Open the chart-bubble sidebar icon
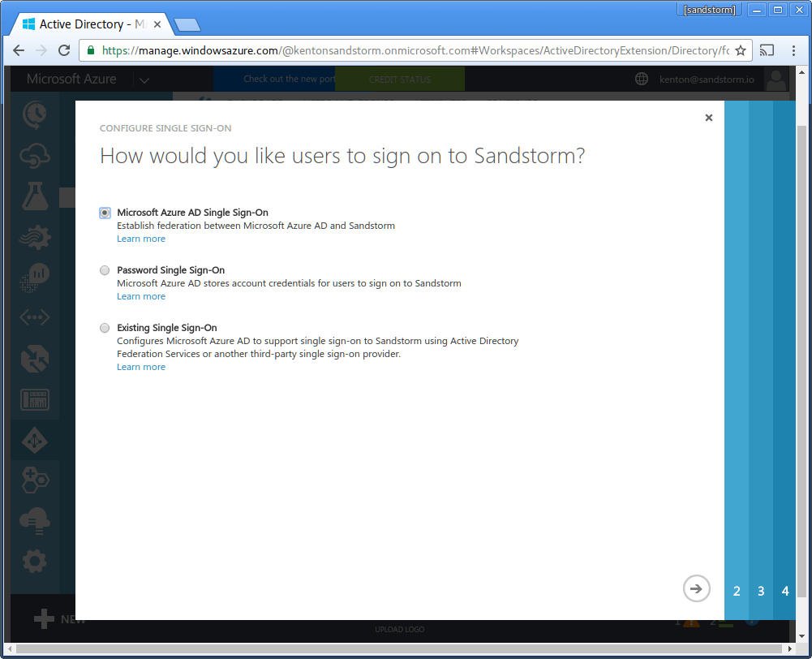The width and height of the screenshot is (812, 659). pos(35,278)
